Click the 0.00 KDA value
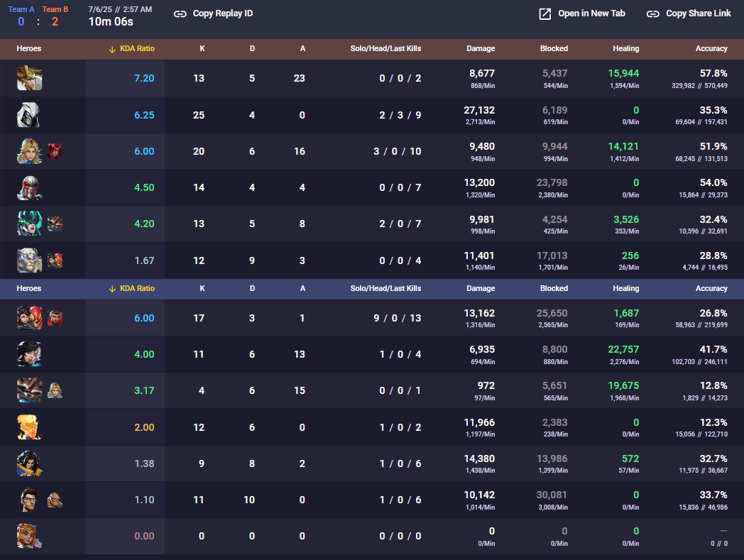The height and width of the screenshot is (560, 744). point(144,537)
